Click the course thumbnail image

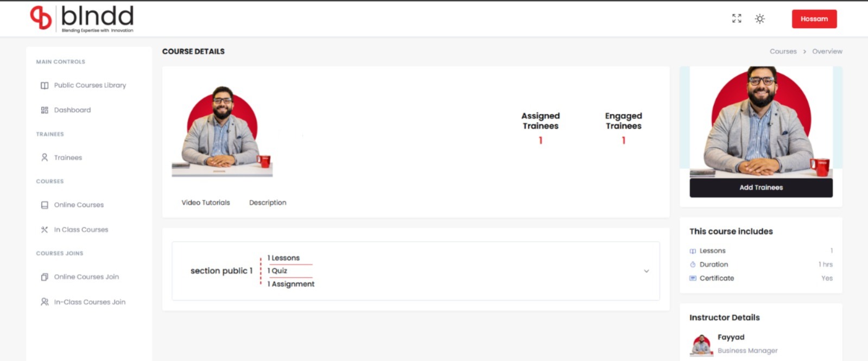(222, 131)
